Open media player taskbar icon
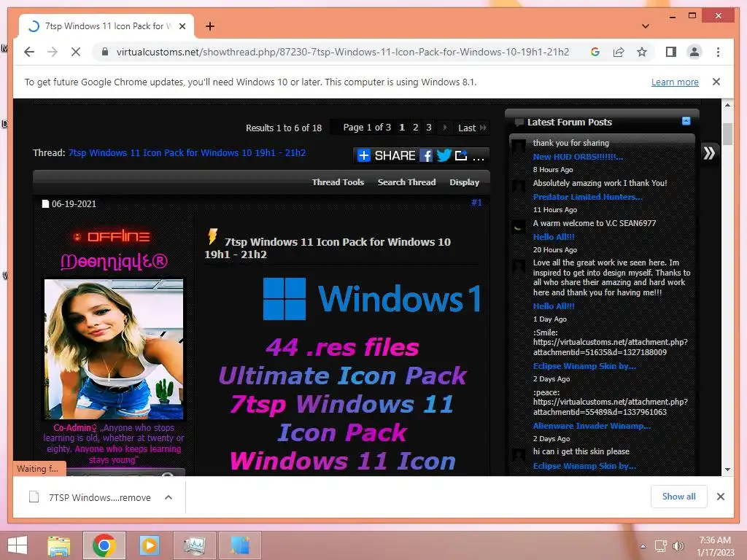 [149, 545]
